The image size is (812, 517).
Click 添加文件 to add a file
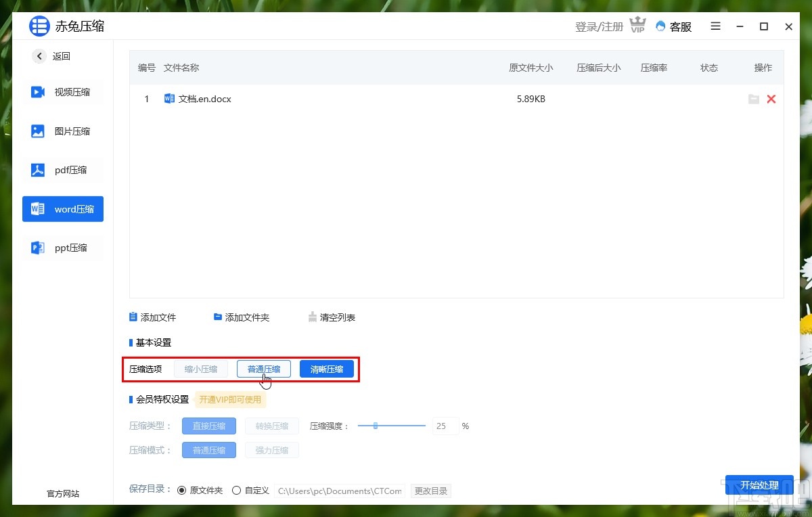pyautogui.click(x=153, y=317)
